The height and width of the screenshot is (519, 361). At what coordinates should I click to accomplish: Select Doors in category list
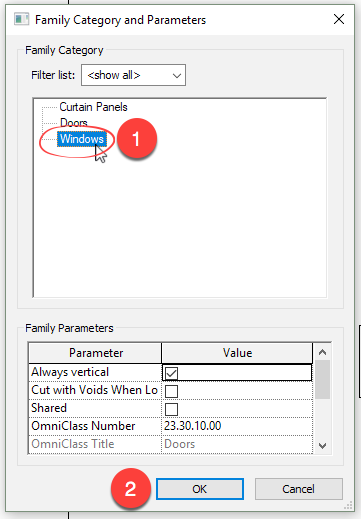tap(74, 123)
